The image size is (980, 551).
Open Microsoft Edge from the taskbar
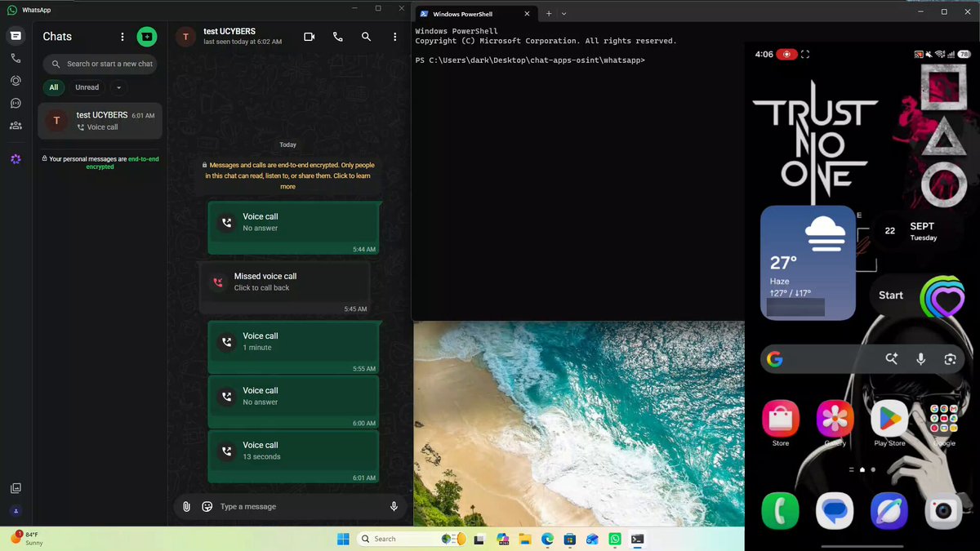coord(547,539)
